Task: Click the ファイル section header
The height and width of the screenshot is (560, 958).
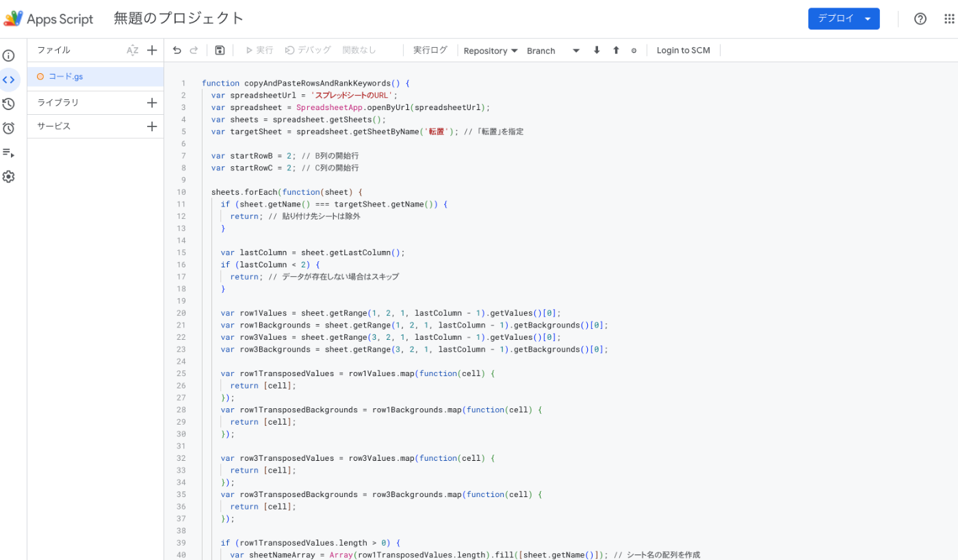Action: pyautogui.click(x=53, y=50)
